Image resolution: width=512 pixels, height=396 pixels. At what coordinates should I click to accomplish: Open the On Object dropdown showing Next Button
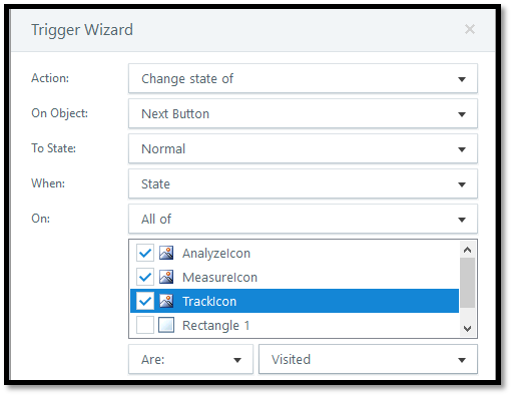tap(303, 114)
